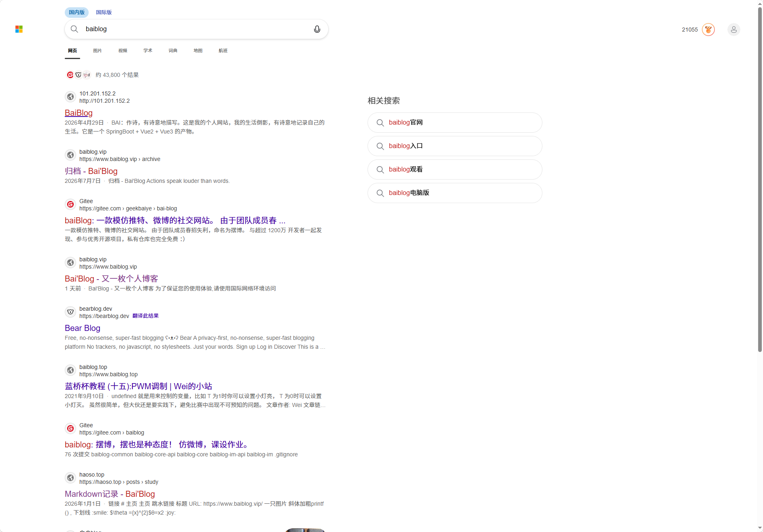Open the 蓝桥杯教程 PWM调制 result
The image size is (763, 532).
click(138, 386)
